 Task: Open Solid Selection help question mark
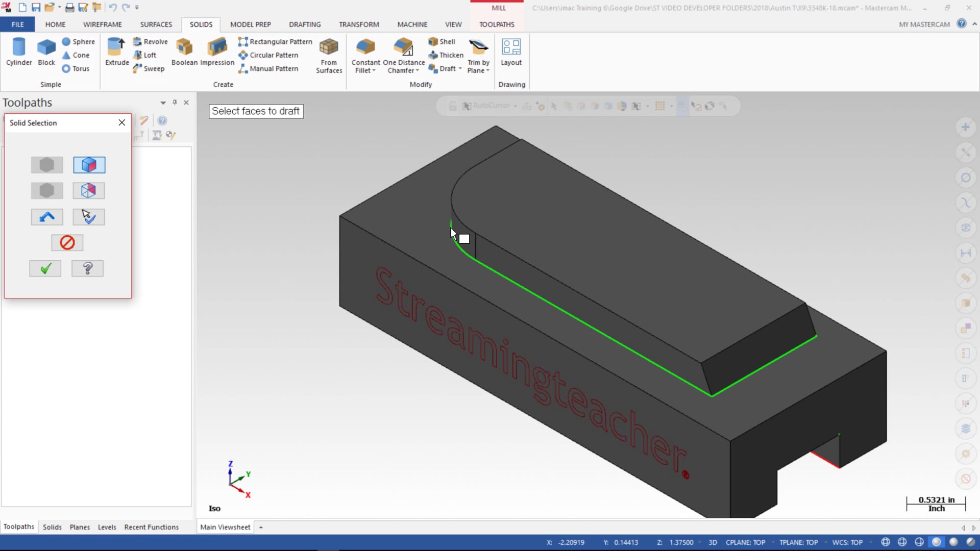pyautogui.click(x=87, y=268)
